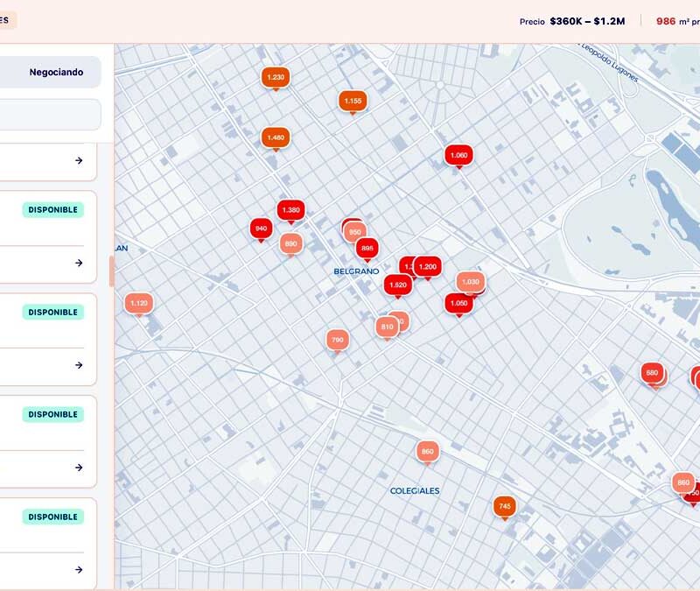Click the sidebar panel resize handle
The height and width of the screenshot is (591, 700).
tap(111, 271)
